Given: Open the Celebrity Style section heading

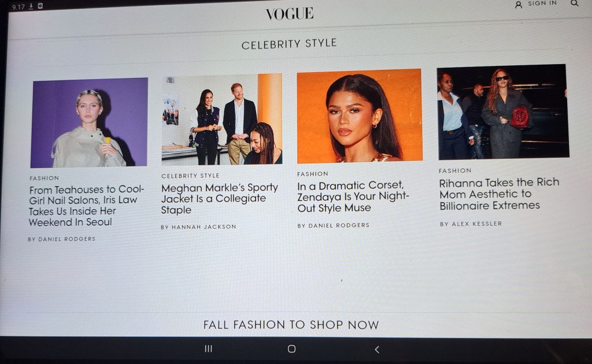Looking at the screenshot, I should tap(289, 44).
